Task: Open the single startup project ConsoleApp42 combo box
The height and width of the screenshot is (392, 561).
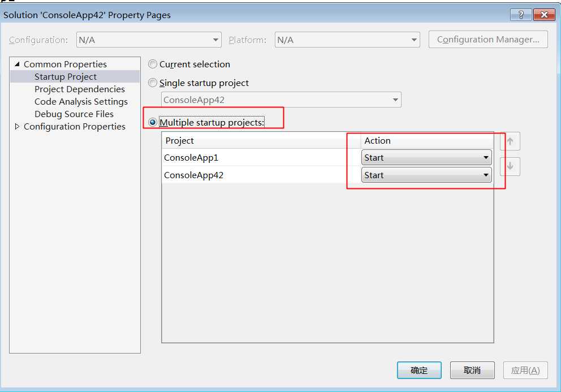Action: point(281,100)
